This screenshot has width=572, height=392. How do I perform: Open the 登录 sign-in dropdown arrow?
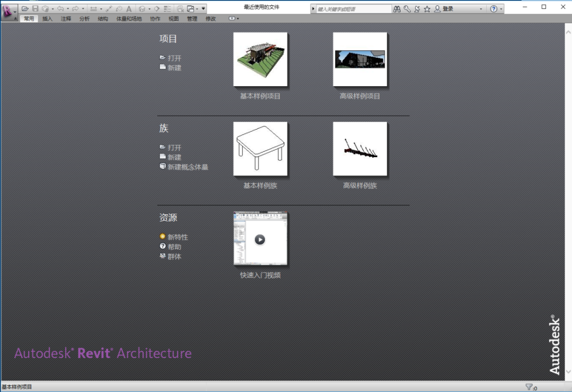tap(481, 9)
